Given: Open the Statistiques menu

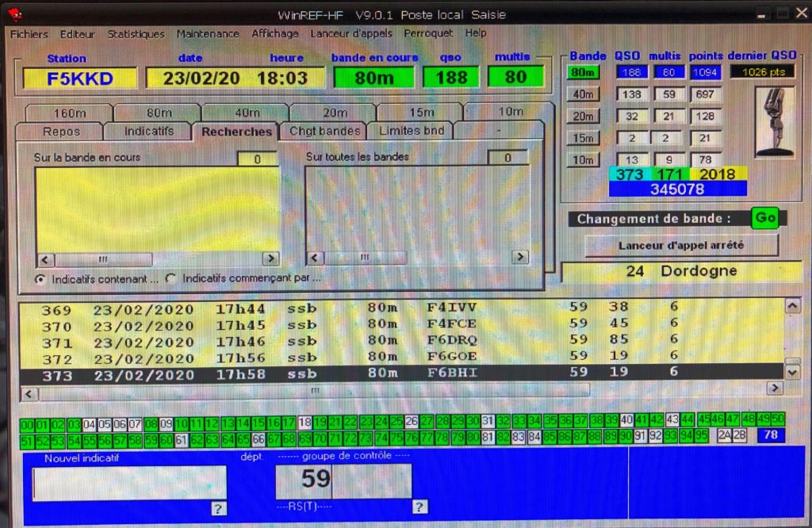Looking at the screenshot, I should point(136,34).
